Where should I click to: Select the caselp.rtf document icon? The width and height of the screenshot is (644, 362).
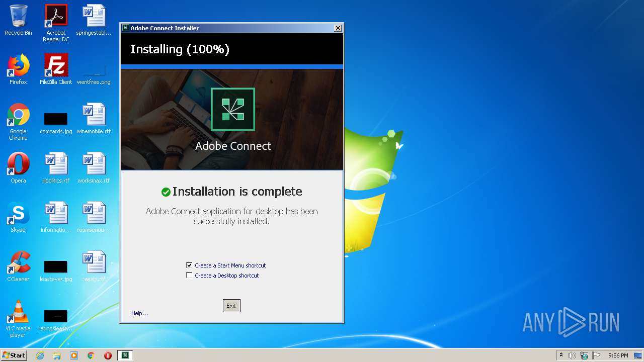tap(94, 266)
